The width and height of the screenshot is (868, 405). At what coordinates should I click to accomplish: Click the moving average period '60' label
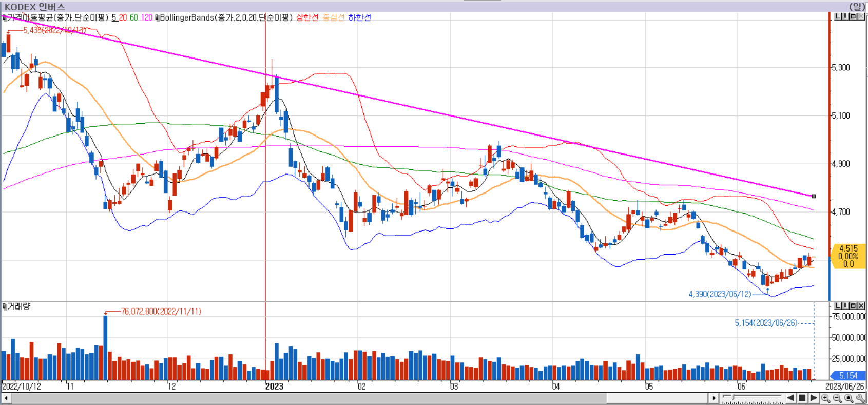pyautogui.click(x=133, y=17)
